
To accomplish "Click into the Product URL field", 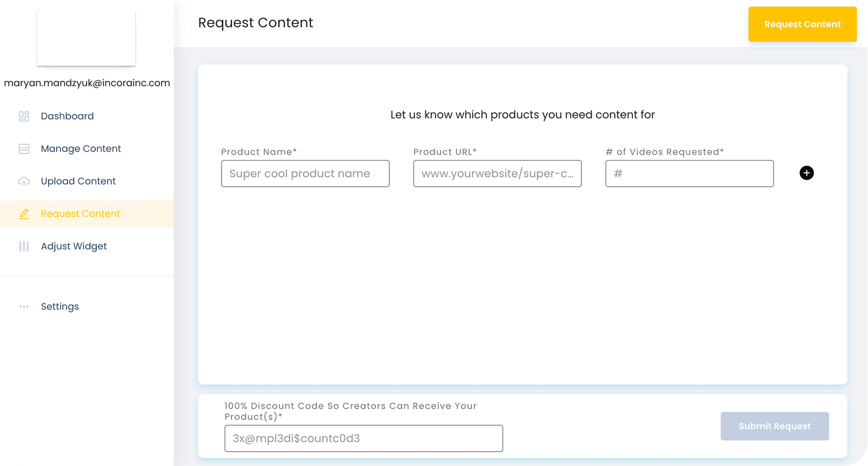I will pyautogui.click(x=497, y=173).
